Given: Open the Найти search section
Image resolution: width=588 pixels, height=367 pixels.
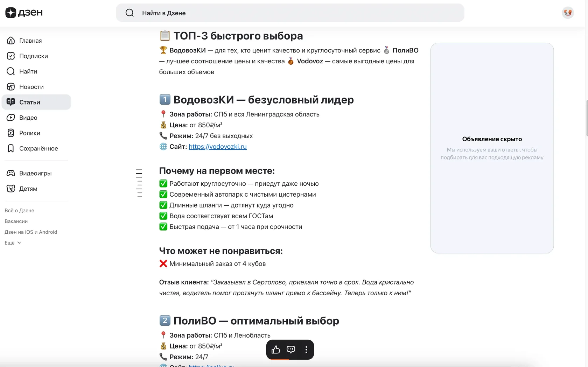Looking at the screenshot, I should point(28,71).
